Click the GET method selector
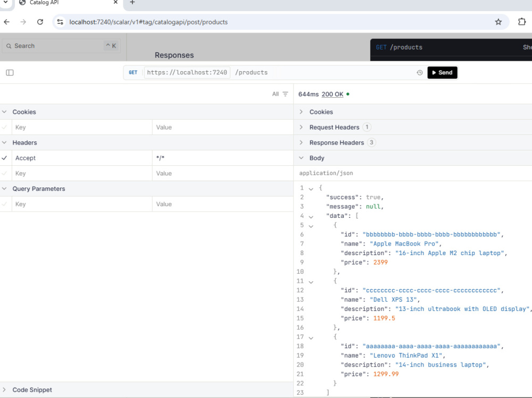Image resolution: width=532 pixels, height=398 pixels. (133, 73)
